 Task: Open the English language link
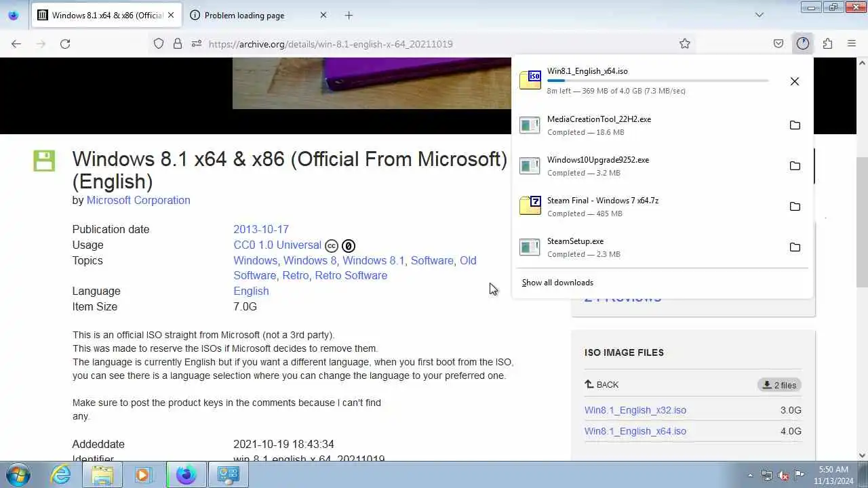[251, 291]
